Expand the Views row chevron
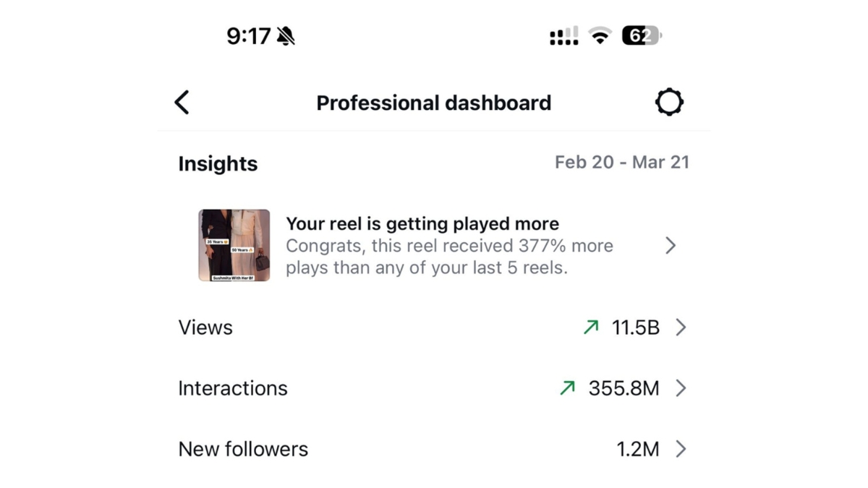Image resolution: width=868 pixels, height=488 pixels. click(x=681, y=328)
